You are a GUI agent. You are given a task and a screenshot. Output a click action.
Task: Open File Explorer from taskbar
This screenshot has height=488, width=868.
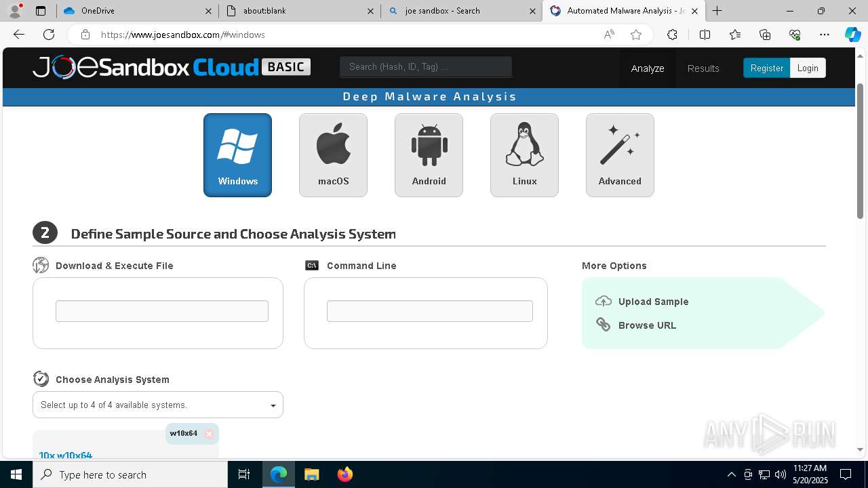(x=311, y=474)
